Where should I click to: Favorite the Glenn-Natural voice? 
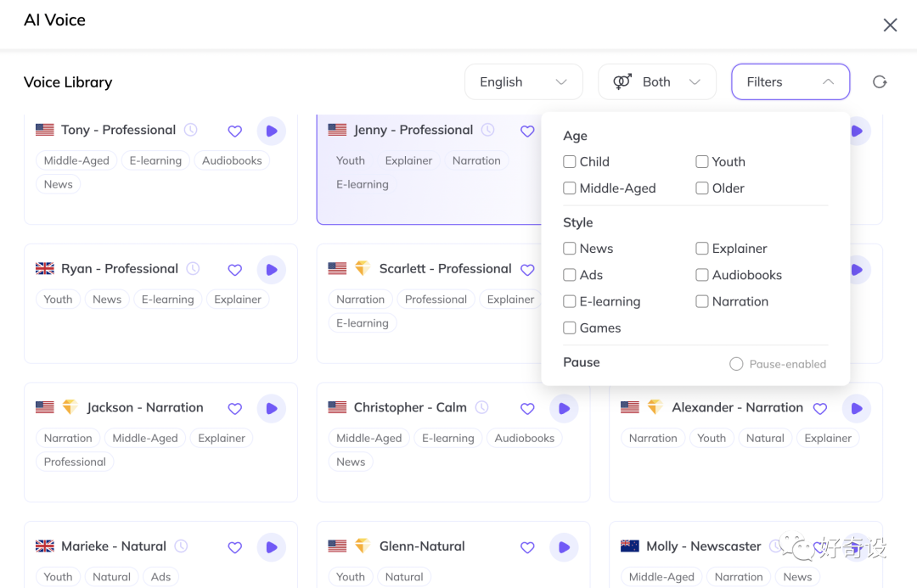click(x=527, y=547)
